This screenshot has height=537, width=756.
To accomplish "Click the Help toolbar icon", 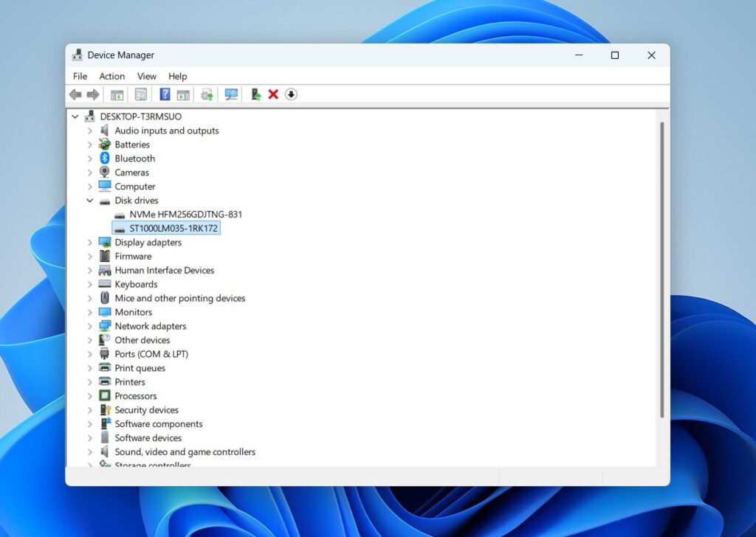I will pos(164,94).
